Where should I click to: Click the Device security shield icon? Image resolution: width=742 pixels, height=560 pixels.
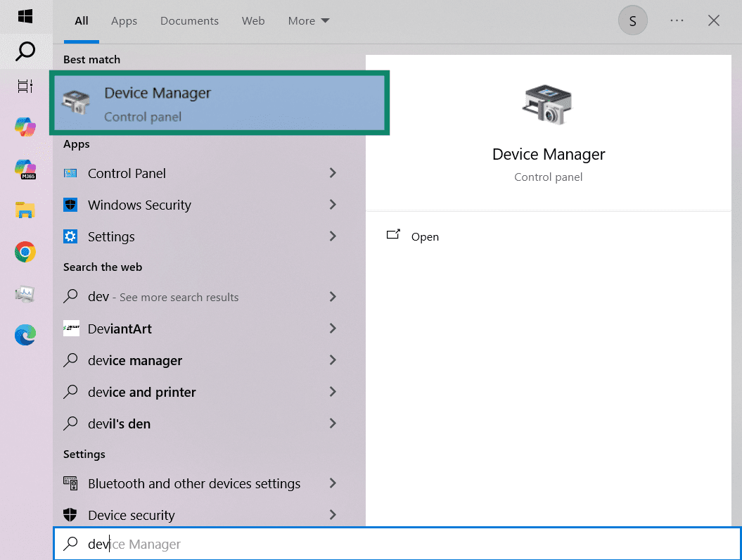(x=70, y=515)
